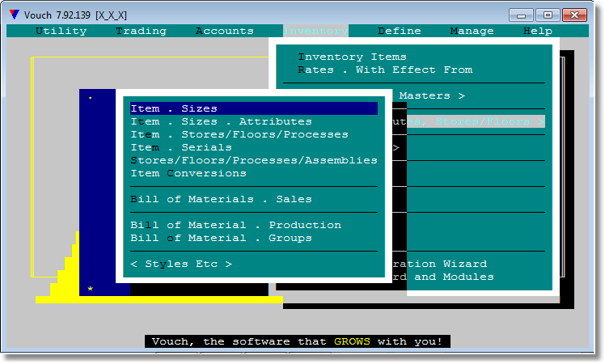
Task: Open the Manage menu
Action: [x=472, y=31]
